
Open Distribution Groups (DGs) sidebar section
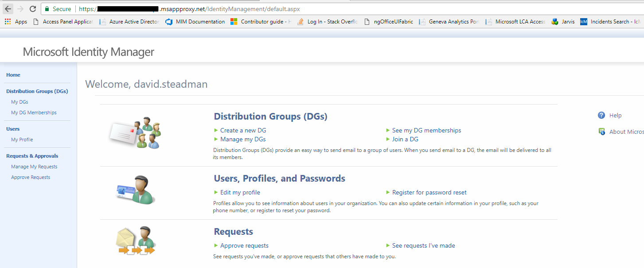[37, 91]
